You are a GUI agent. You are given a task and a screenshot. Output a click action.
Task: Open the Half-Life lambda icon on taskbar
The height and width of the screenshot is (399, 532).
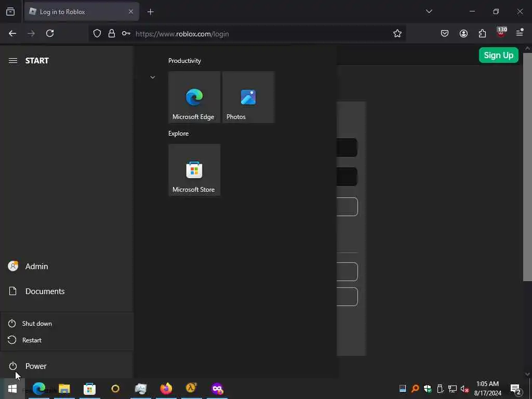(x=191, y=389)
